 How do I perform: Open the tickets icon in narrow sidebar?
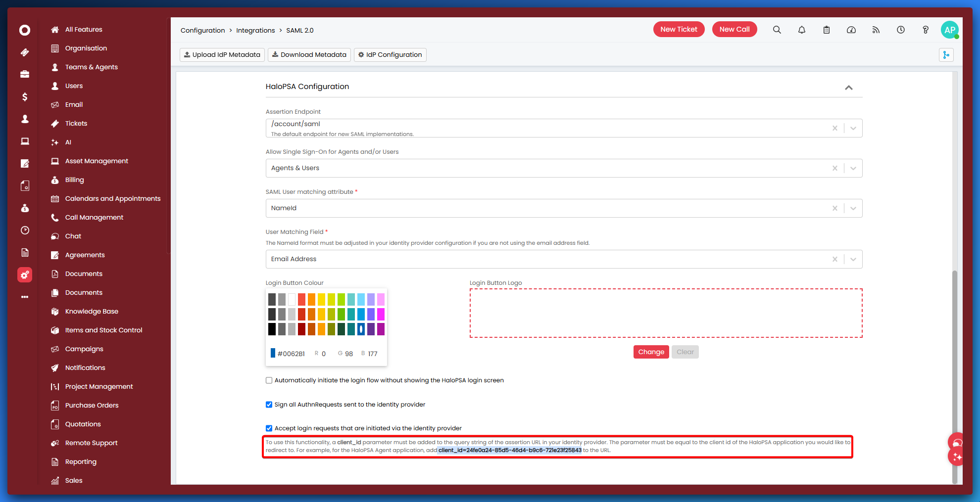(25, 52)
